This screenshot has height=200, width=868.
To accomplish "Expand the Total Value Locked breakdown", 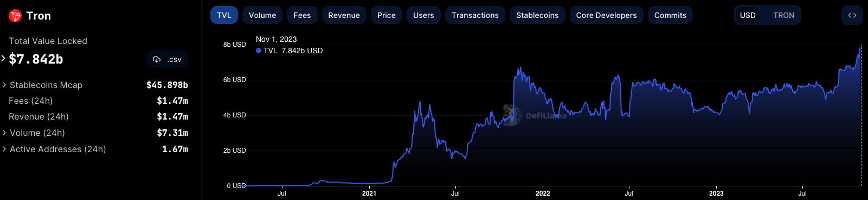I will click(x=3, y=58).
